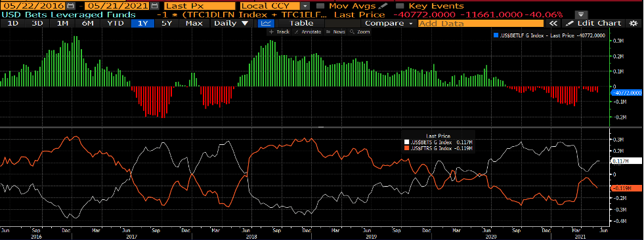The width and height of the screenshot is (644, 240).
Task: Activate the Zoom tool
Action: click(360, 32)
